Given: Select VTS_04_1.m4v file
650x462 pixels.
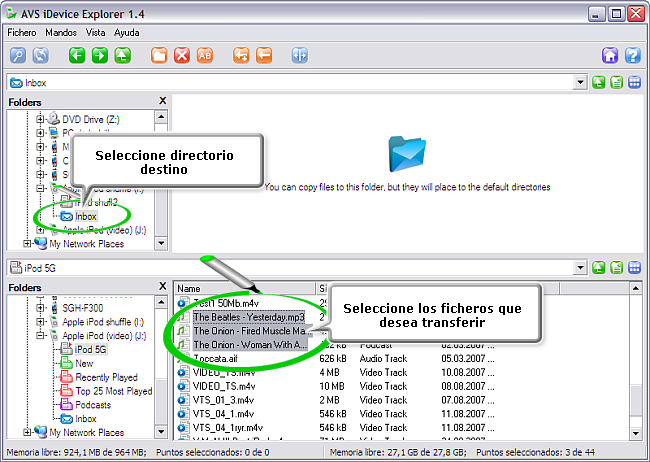Looking at the screenshot, I should [x=223, y=414].
